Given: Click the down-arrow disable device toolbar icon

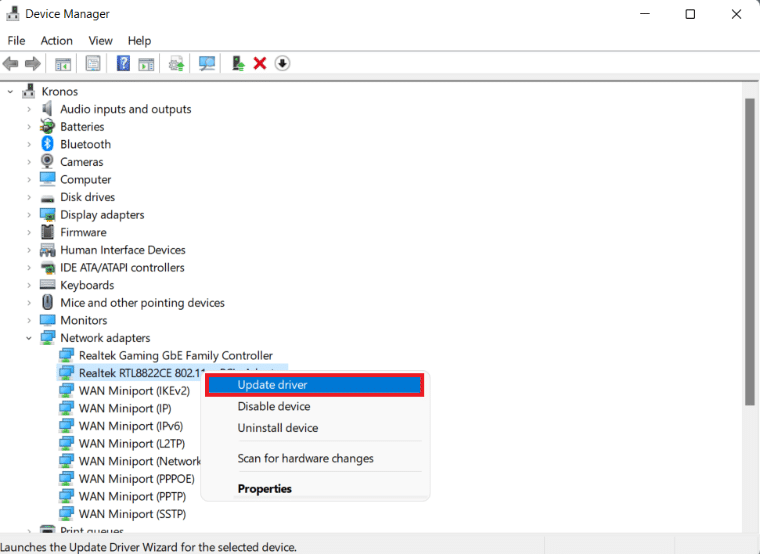Looking at the screenshot, I should [282, 64].
